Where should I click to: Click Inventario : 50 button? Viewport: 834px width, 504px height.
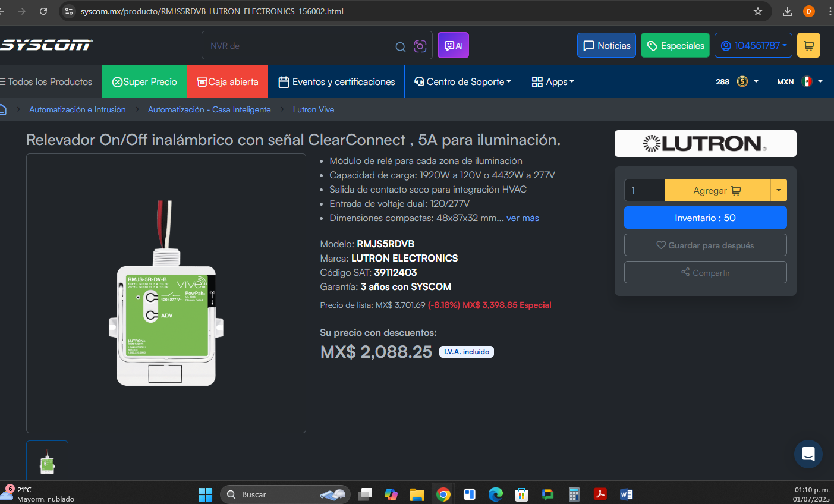click(705, 218)
